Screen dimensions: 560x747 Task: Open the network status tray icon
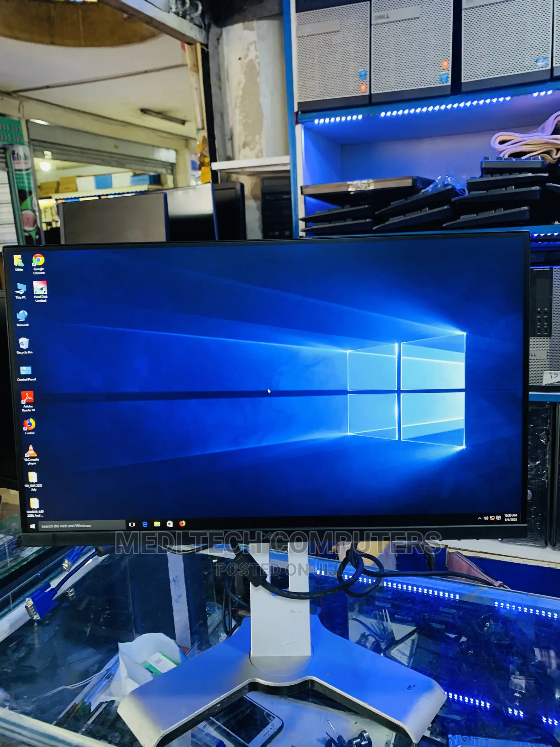(x=492, y=518)
